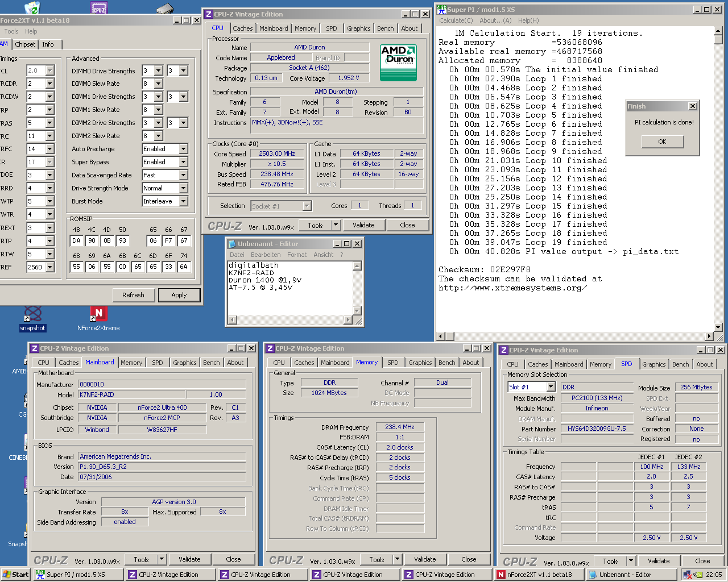Image resolution: width=728 pixels, height=582 pixels.
Task: Open the SPD tab in Memory CPU-Z window
Action: point(393,363)
